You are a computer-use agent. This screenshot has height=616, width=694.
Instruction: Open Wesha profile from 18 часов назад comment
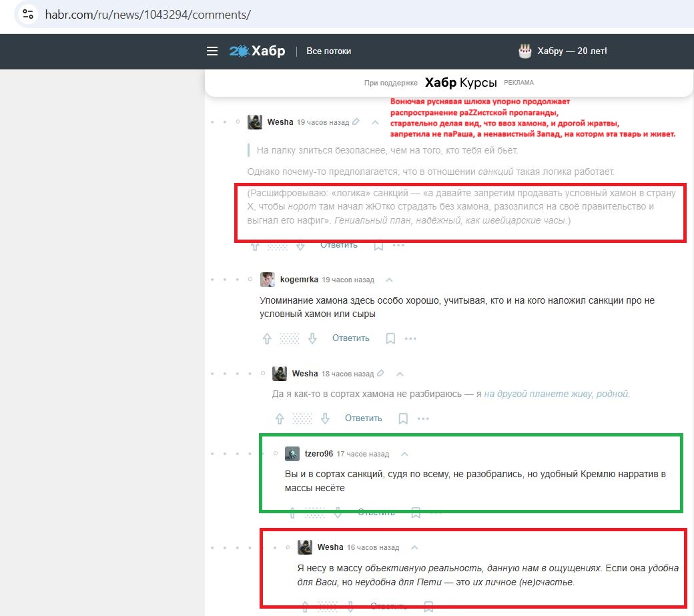[305, 374]
